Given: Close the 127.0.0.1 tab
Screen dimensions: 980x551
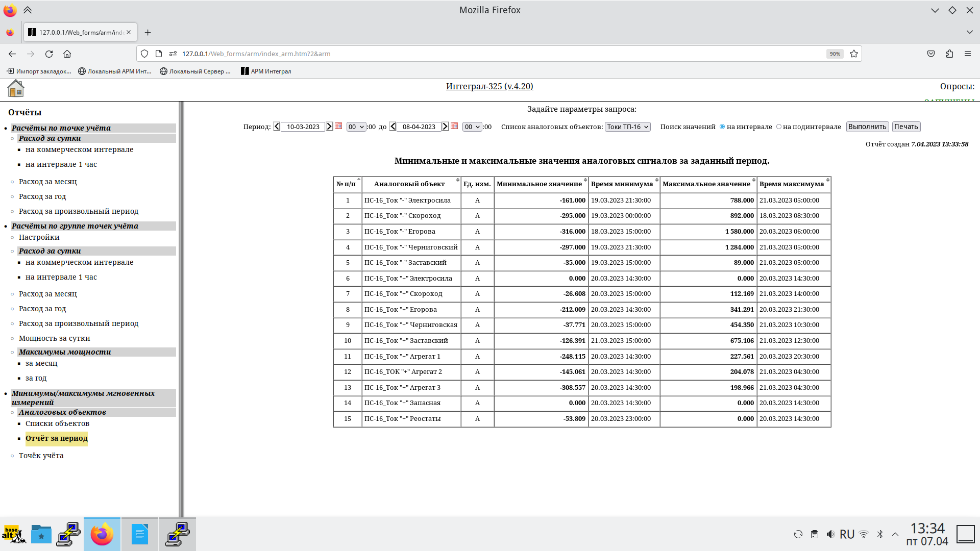Looking at the screenshot, I should [129, 32].
